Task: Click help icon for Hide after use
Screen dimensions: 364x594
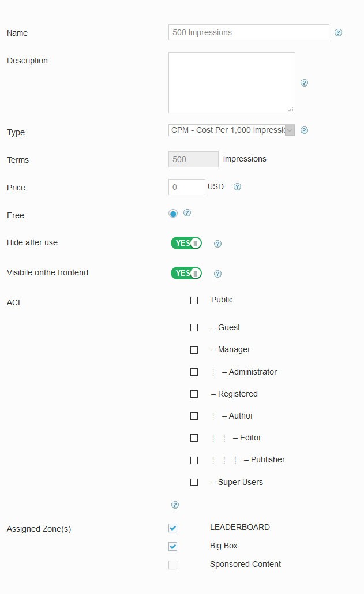Action: [x=217, y=244]
